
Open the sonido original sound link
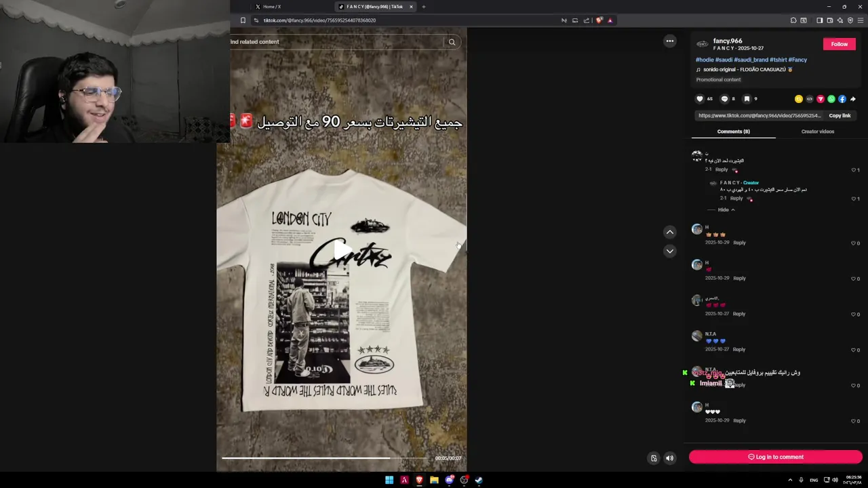pyautogui.click(x=744, y=69)
